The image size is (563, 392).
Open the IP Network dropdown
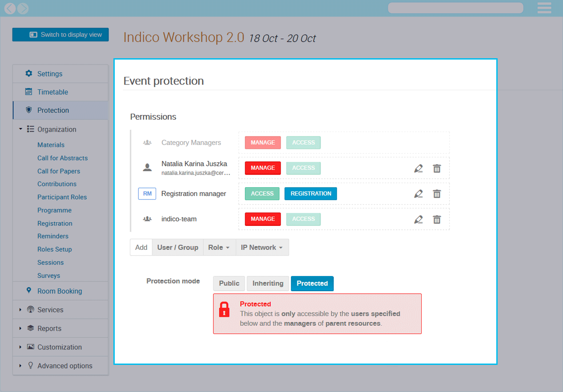[x=262, y=248]
